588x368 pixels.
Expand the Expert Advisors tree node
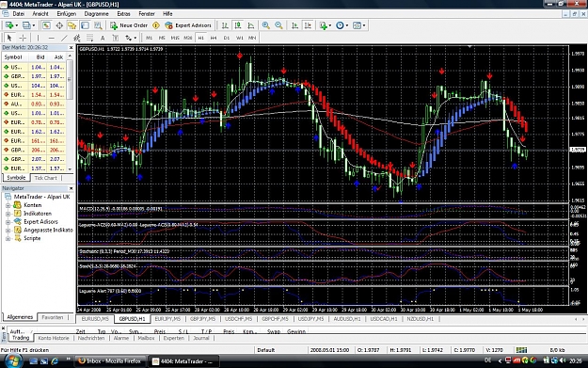coord(8,222)
